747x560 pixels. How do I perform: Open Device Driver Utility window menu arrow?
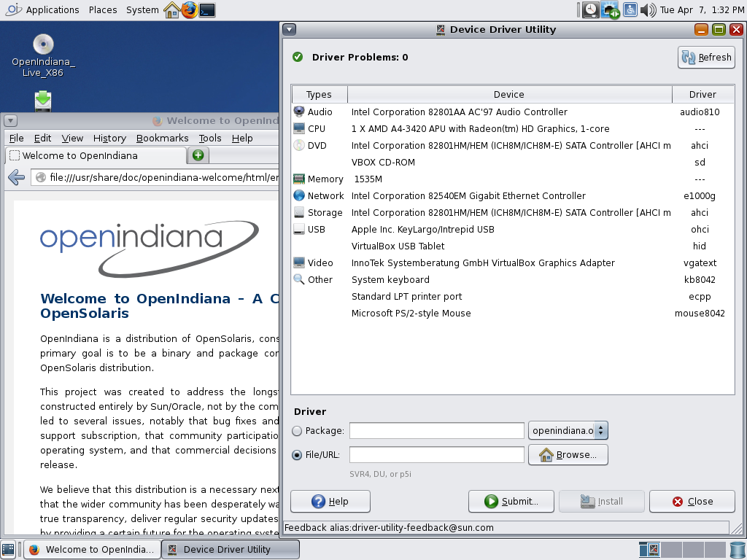click(x=289, y=29)
